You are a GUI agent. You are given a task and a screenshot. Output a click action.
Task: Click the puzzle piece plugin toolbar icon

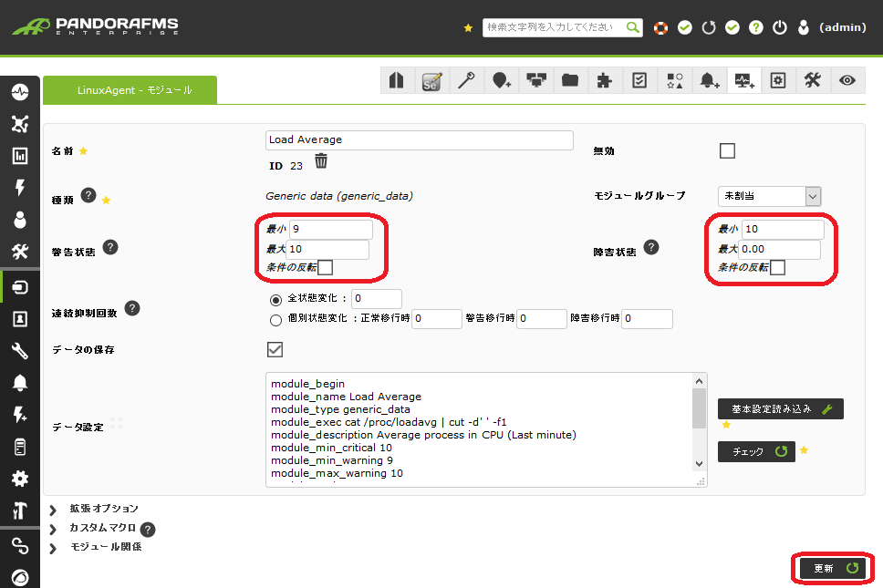click(604, 80)
